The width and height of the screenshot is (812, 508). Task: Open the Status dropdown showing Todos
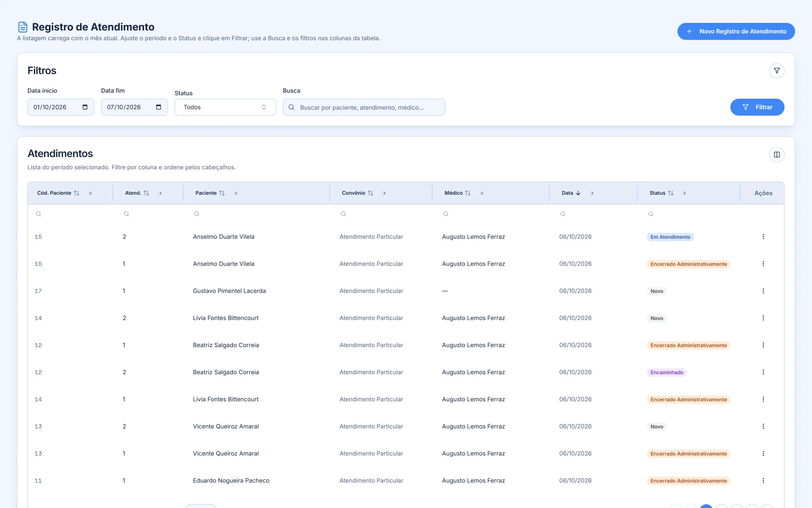click(225, 107)
